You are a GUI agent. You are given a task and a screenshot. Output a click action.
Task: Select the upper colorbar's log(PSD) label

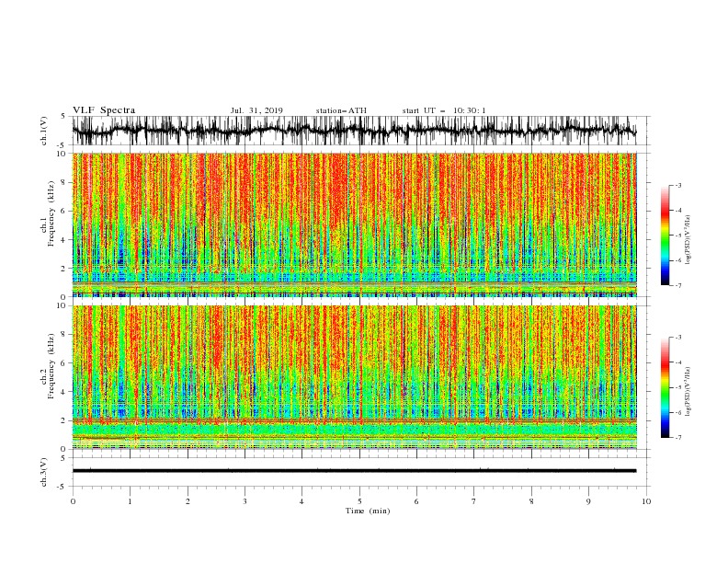[688, 239]
